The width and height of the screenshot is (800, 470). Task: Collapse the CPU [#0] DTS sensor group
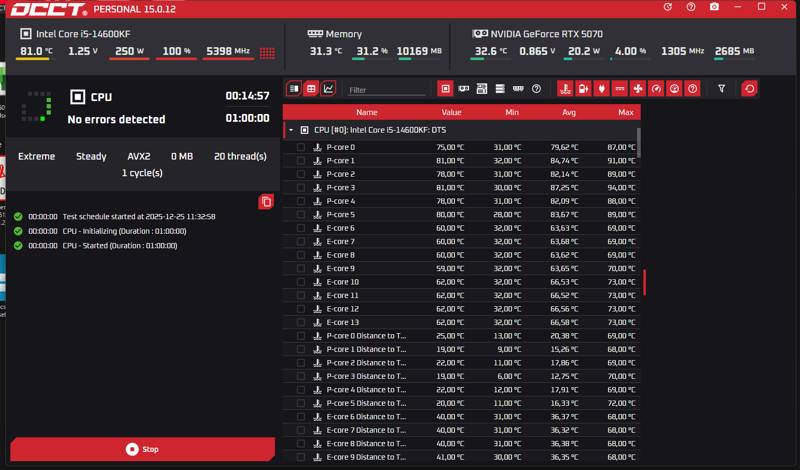(291, 130)
